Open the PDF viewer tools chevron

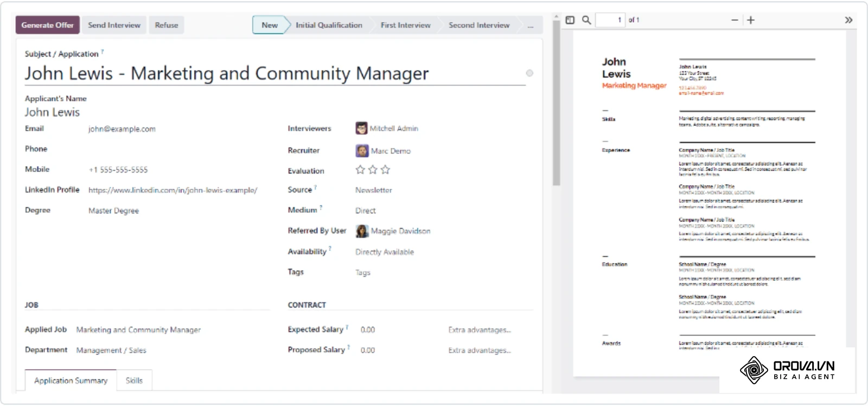coord(848,20)
